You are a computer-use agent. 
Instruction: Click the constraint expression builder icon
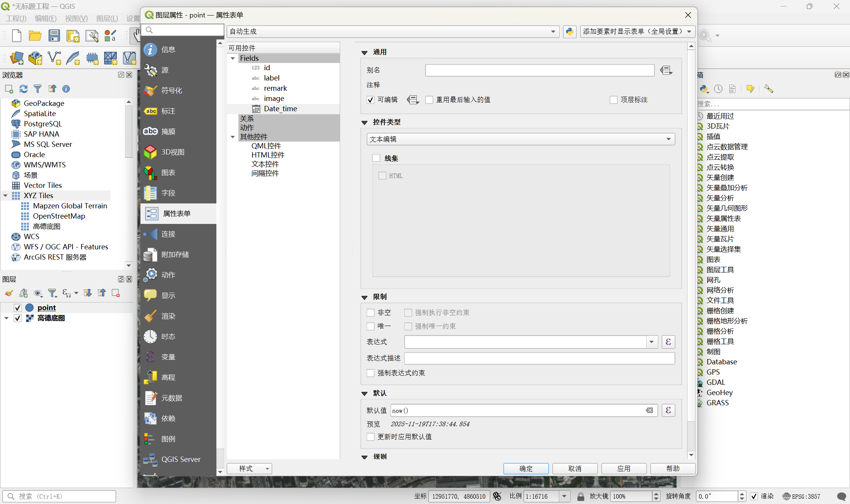[668, 342]
